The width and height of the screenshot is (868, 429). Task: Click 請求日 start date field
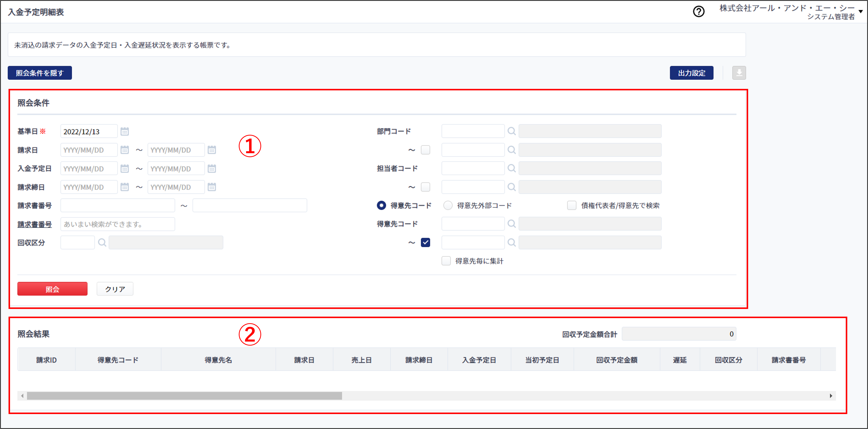(89, 150)
